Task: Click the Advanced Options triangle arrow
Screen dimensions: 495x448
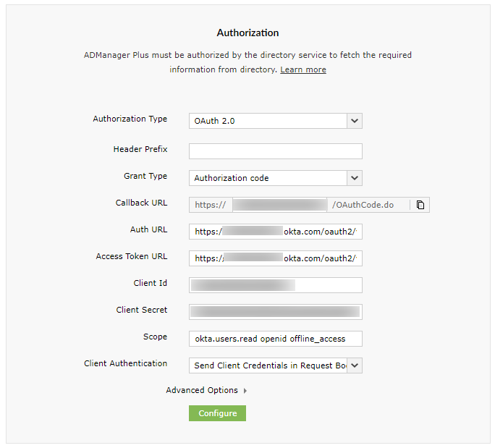Action: 245,391
